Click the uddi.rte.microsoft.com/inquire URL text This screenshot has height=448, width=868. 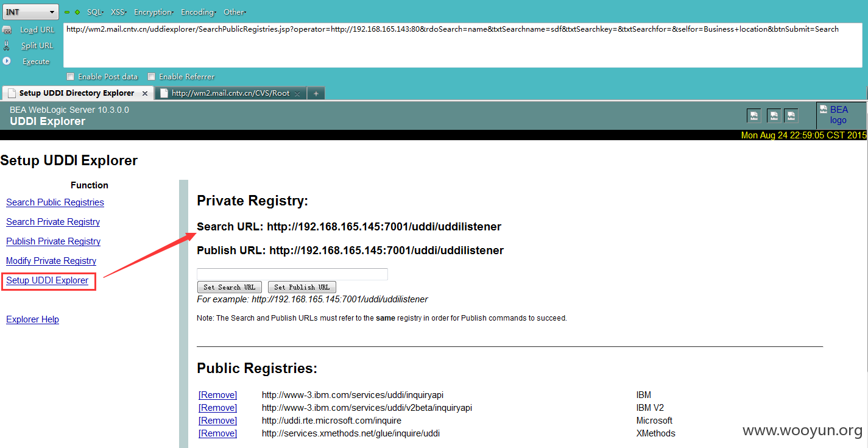[x=331, y=421]
